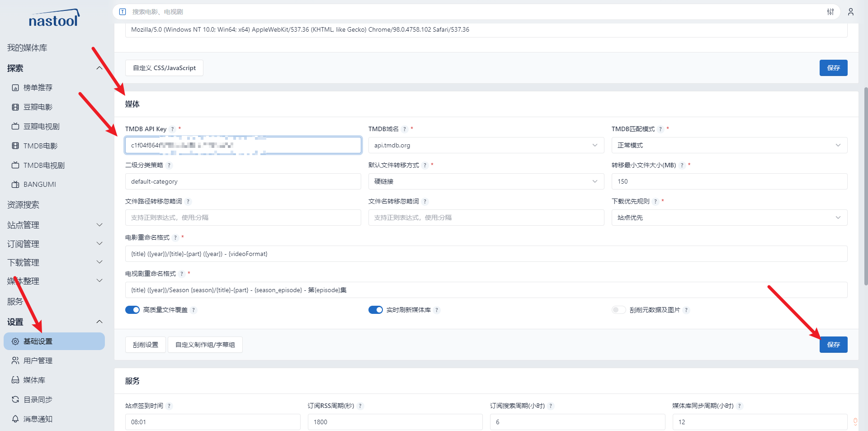Click the filter icon beside the search bar

(830, 12)
